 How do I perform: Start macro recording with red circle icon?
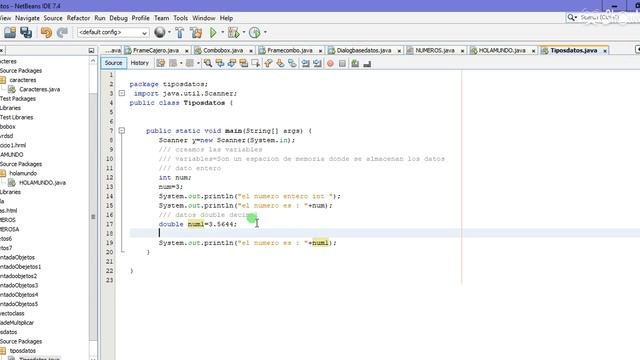(x=330, y=64)
